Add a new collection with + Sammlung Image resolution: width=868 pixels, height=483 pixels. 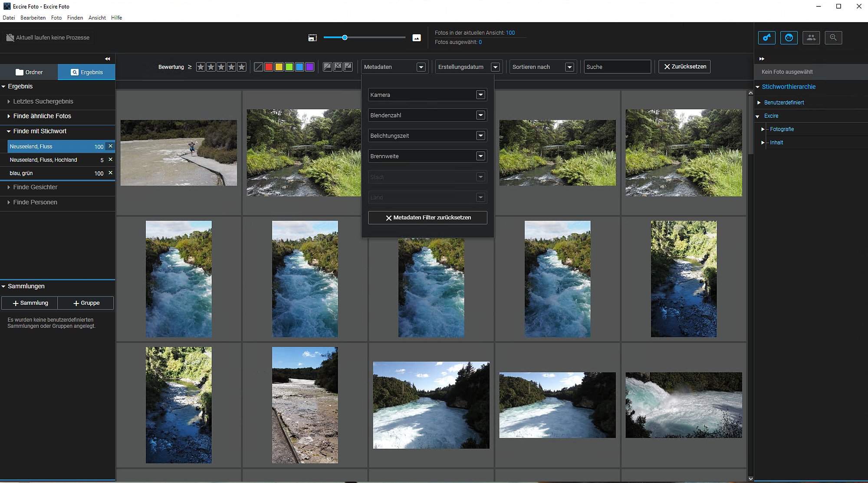[30, 303]
